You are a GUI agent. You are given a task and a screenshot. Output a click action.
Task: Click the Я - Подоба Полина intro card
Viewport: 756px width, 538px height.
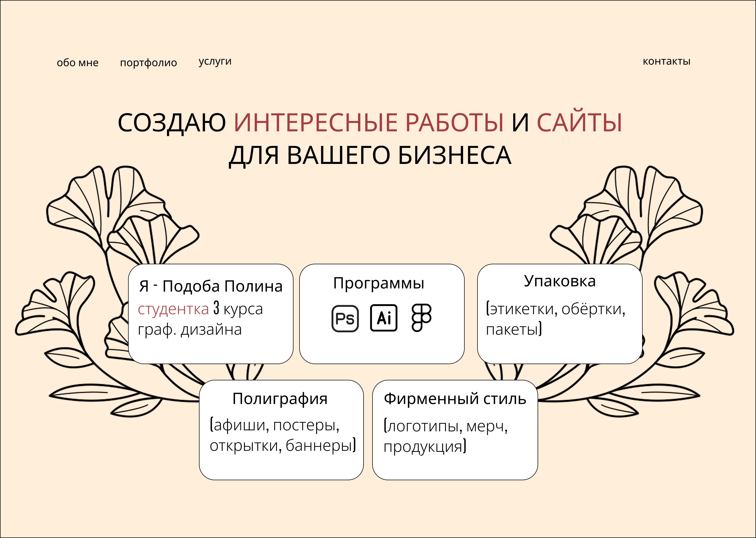[x=211, y=315]
